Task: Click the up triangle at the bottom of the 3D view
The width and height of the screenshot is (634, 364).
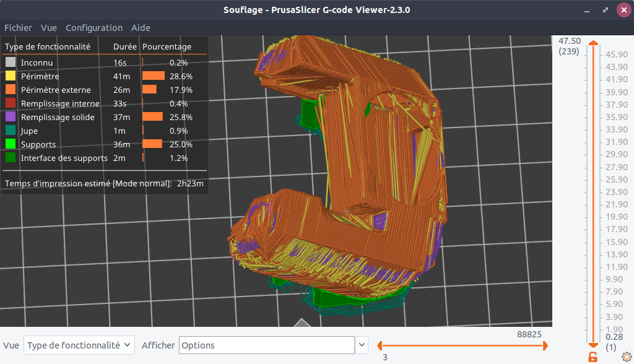Action: [302, 323]
